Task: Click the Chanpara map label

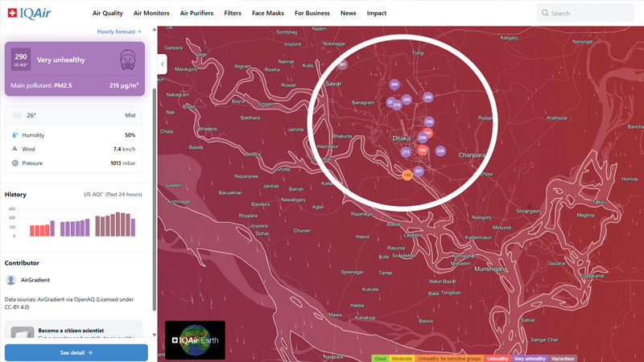Action: pyautogui.click(x=472, y=155)
